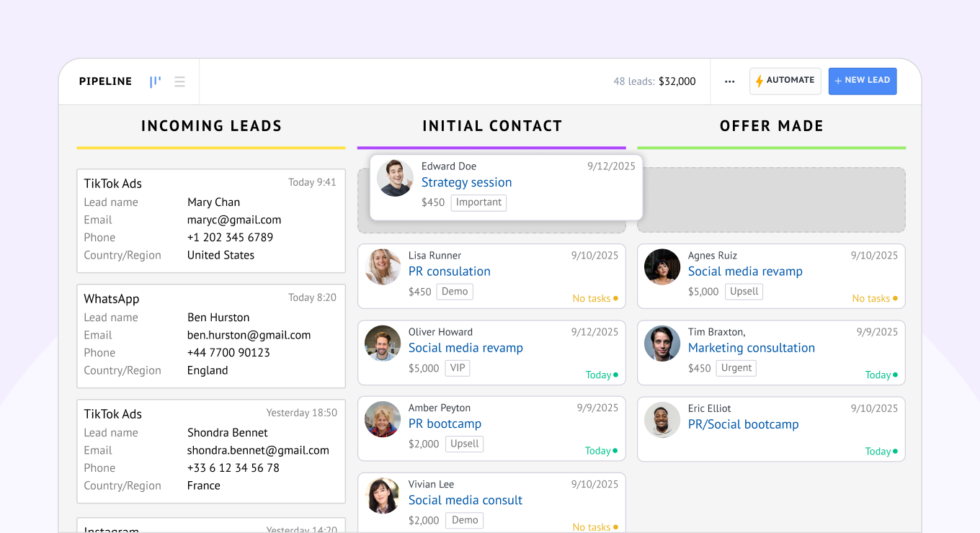The image size is (980, 533).
Task: Open the PR/Social bootcamp deal
Action: [743, 424]
